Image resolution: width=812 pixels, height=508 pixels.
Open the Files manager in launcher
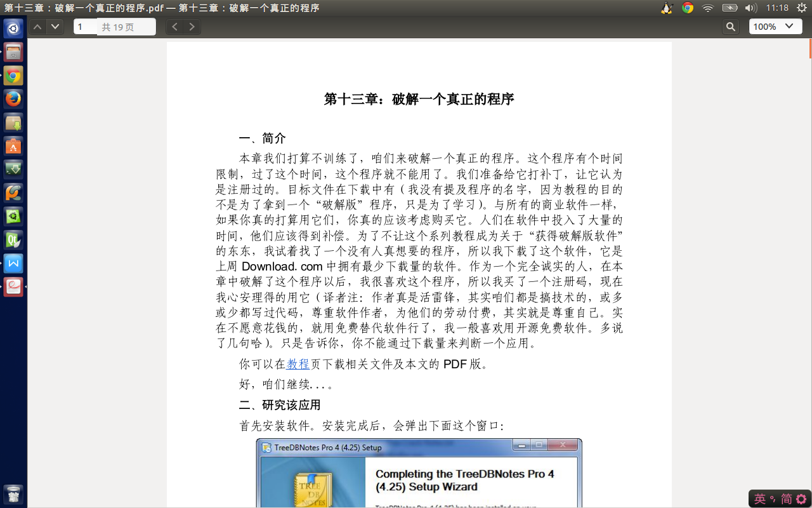pos(13,52)
